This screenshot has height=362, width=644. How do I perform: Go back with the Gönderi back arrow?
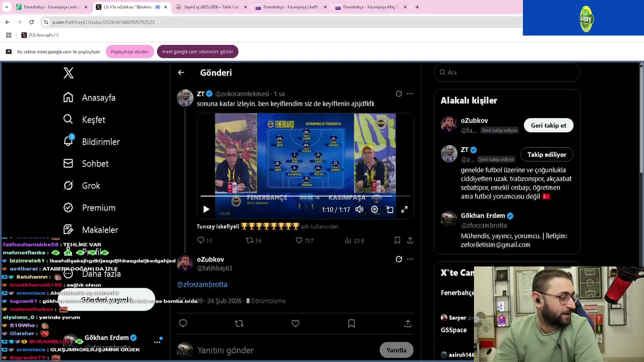click(181, 72)
